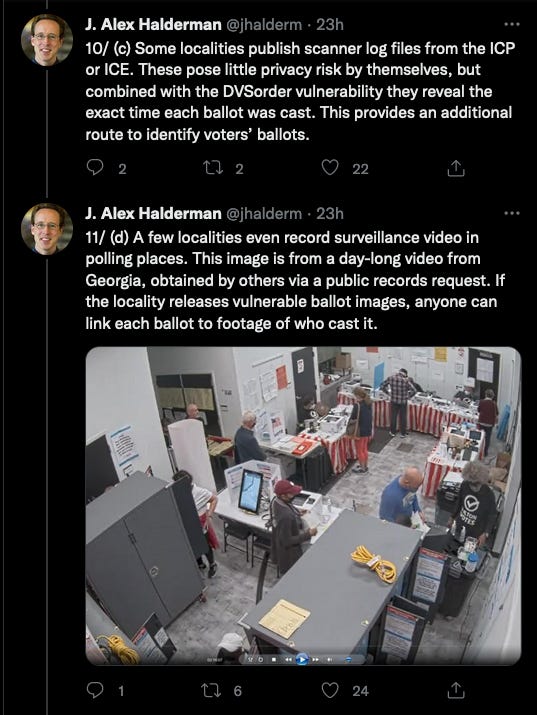This screenshot has width=537, height=715.
Task: Click the stop button in the embedded player
Action: 274,659
